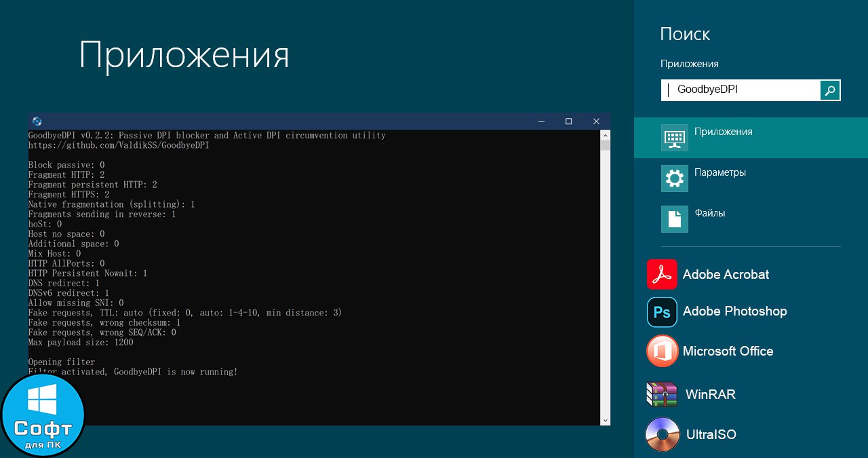Click 'Allow missing SNI: 0' line
The image size is (868, 458).
click(x=76, y=303)
